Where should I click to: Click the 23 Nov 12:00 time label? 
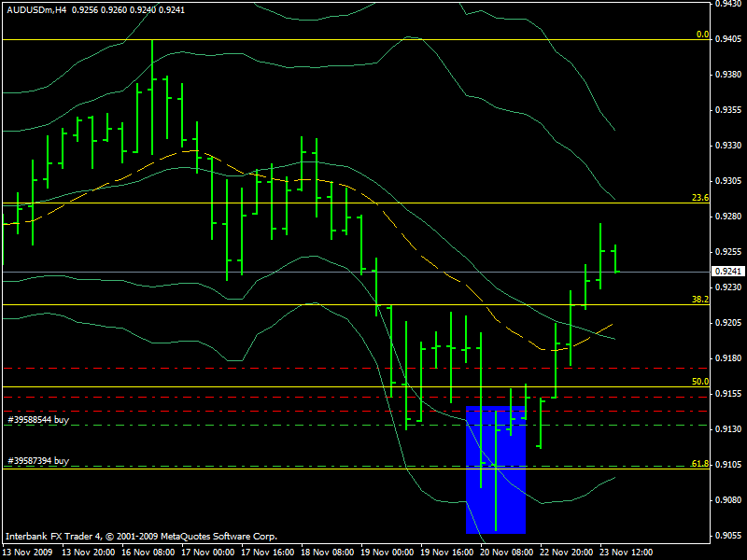coord(626,553)
